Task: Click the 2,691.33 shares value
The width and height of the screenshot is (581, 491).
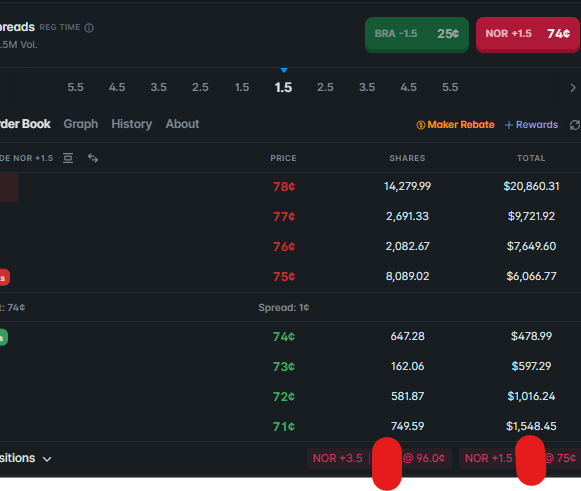Action: coord(408,216)
